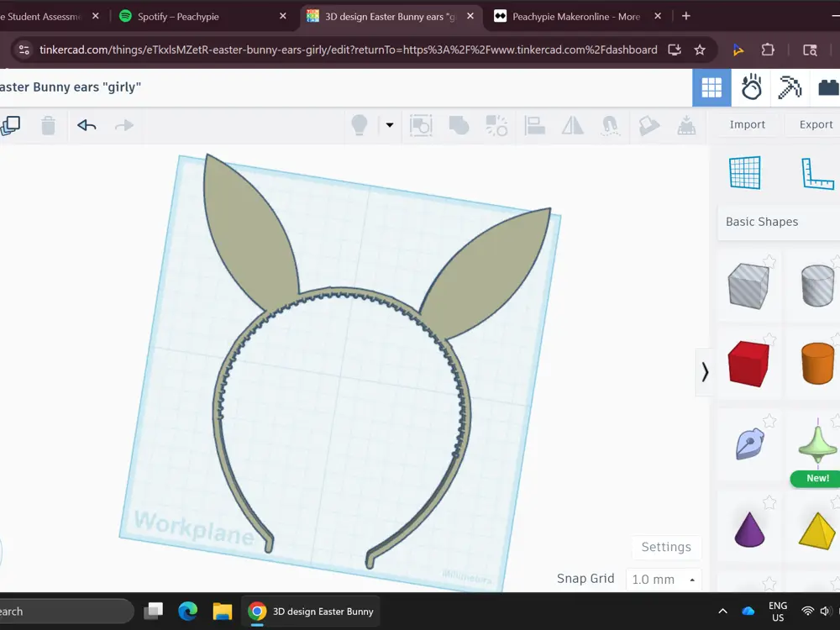This screenshot has width=840, height=630.
Task: Select the Mirror tool
Action: (572, 126)
